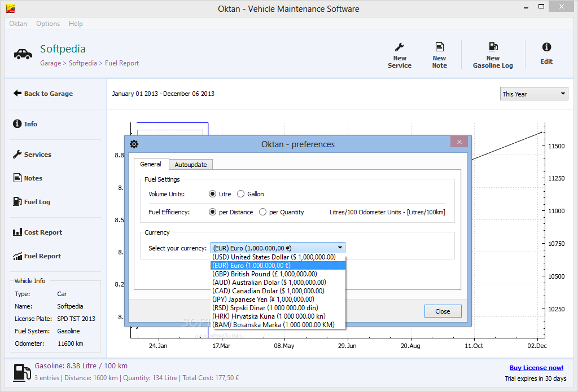Screen dimensions: 578x392
Task: Choose per Distance fuel efficiency
Action: click(212, 212)
